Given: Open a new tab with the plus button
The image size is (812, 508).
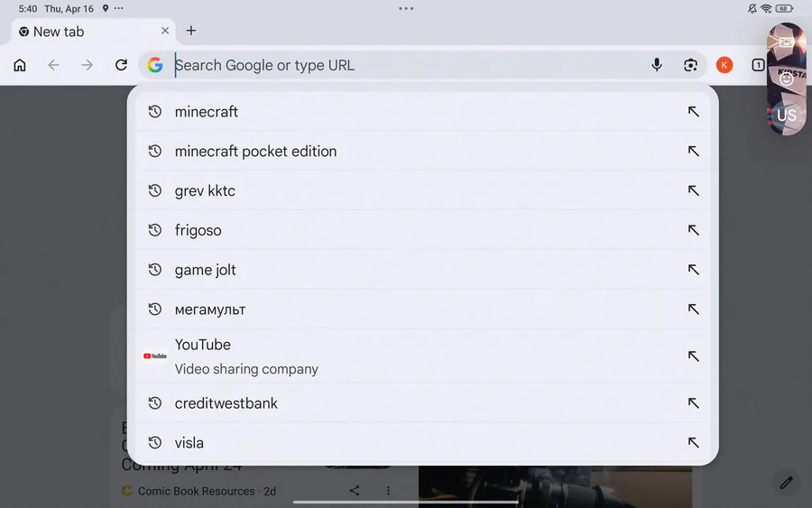Looking at the screenshot, I should [x=191, y=31].
